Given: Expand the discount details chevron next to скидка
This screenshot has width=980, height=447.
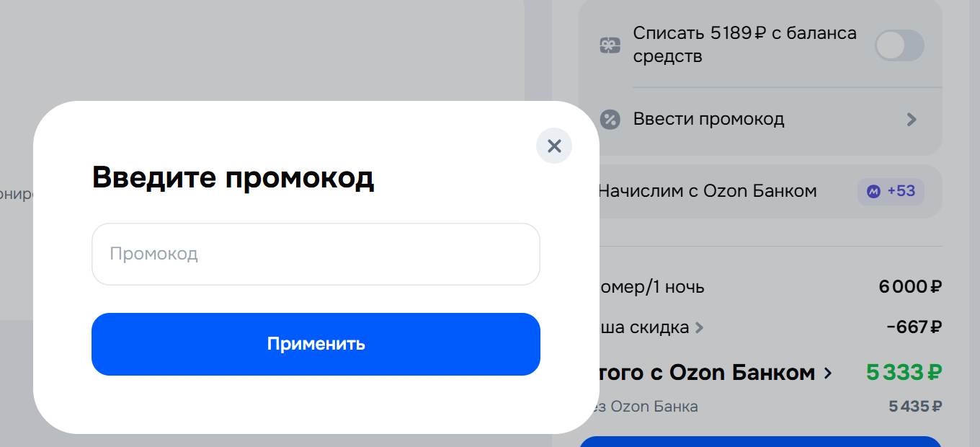Looking at the screenshot, I should (698, 328).
